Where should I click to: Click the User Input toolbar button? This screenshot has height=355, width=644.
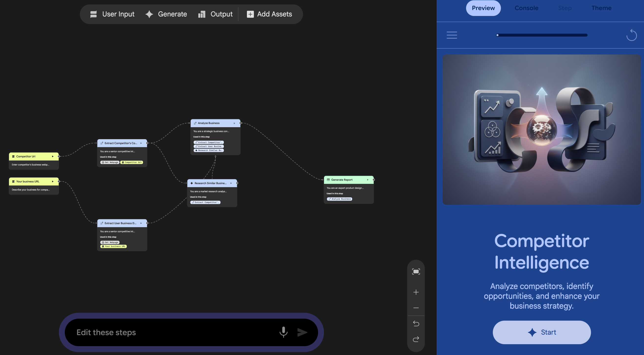click(112, 14)
